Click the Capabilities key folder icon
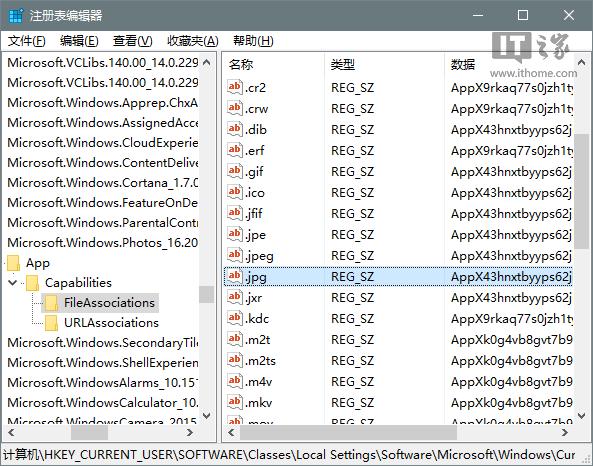The width and height of the screenshot is (593, 466). pyautogui.click(x=33, y=283)
